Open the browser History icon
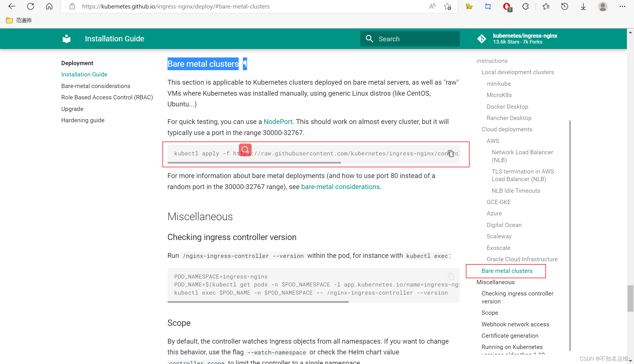This screenshot has height=364, width=634. [x=565, y=6]
